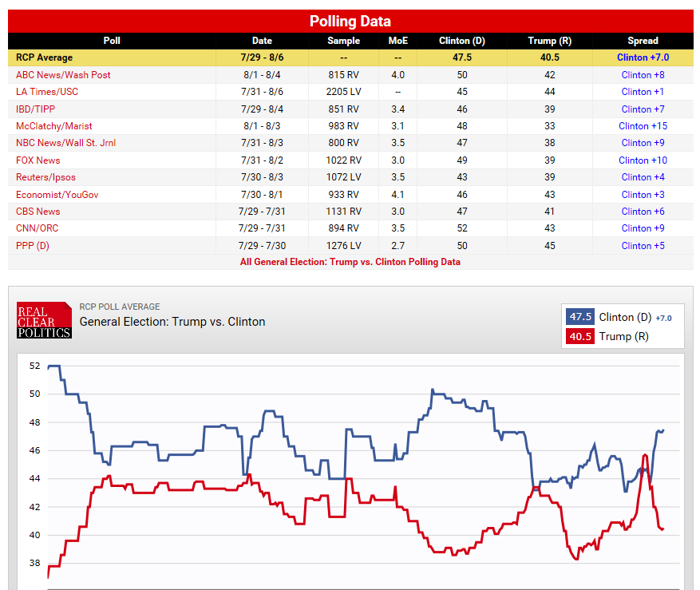700x590 pixels.
Task: Click the Trump value 33 in McClatchy/Marist row
Action: point(550,126)
